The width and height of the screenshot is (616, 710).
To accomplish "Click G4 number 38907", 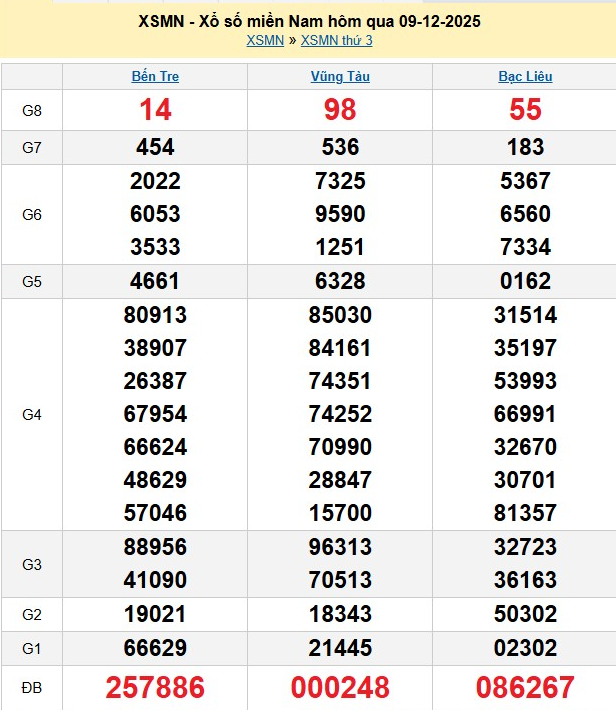I will pos(155,348).
